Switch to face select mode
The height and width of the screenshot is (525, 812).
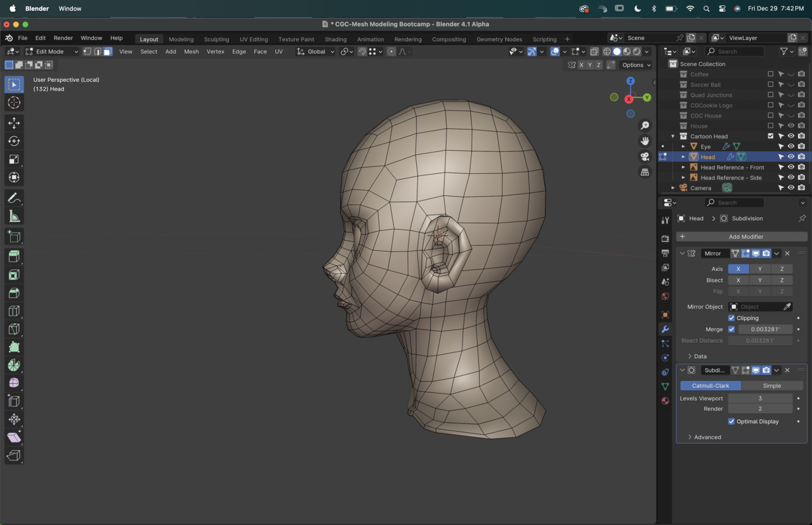(x=108, y=51)
